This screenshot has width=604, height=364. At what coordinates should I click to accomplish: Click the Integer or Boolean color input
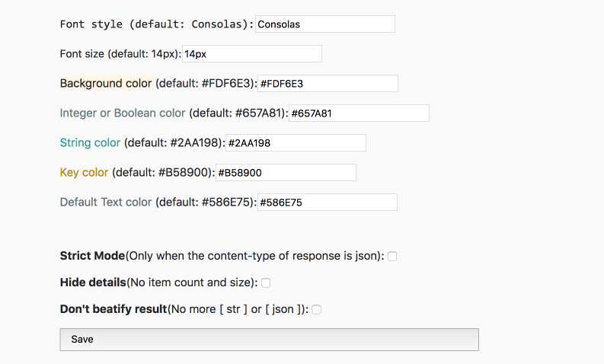coord(359,113)
